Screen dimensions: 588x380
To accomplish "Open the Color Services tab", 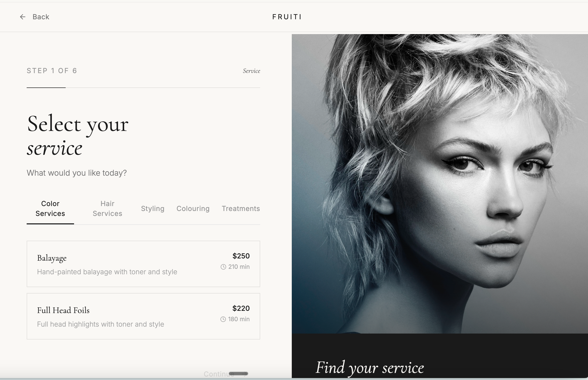I will 50,209.
